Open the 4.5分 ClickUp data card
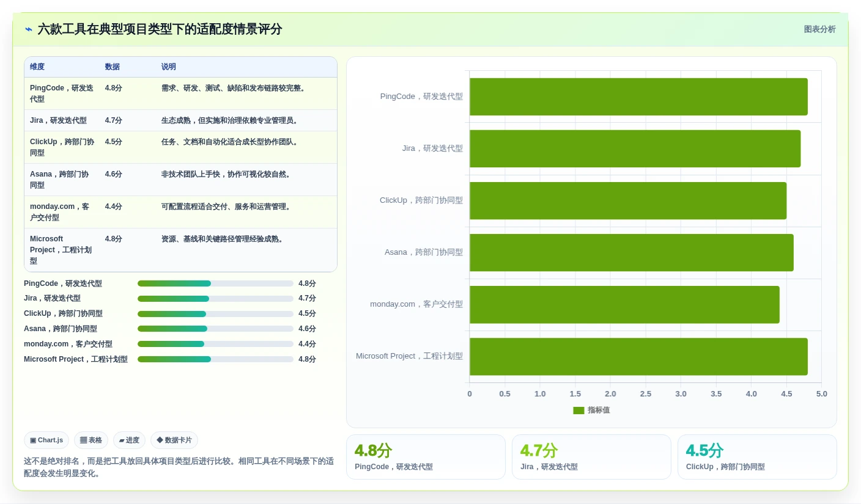The image size is (861, 504). point(757,457)
